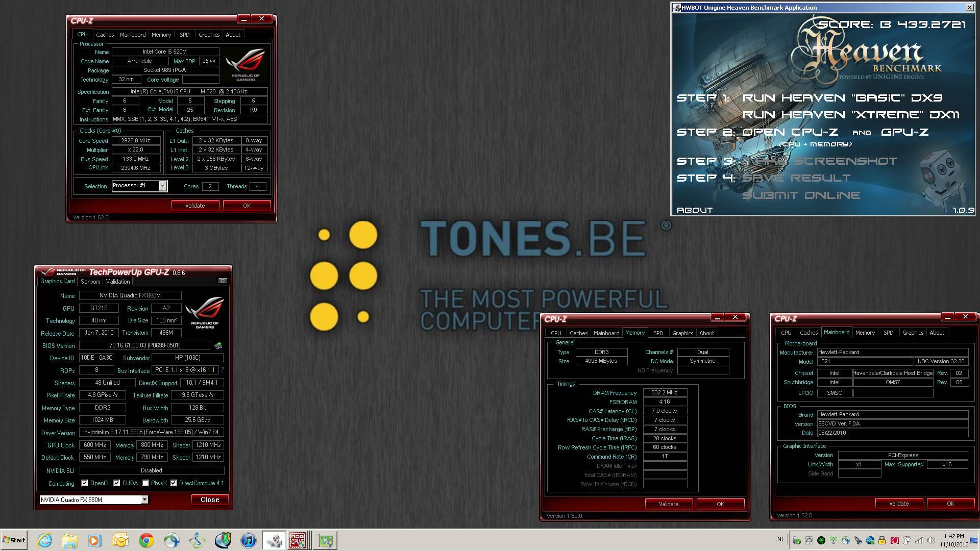980x551 pixels.
Task: Click OK in the top-left CPU-Z processor window
Action: [x=247, y=206]
